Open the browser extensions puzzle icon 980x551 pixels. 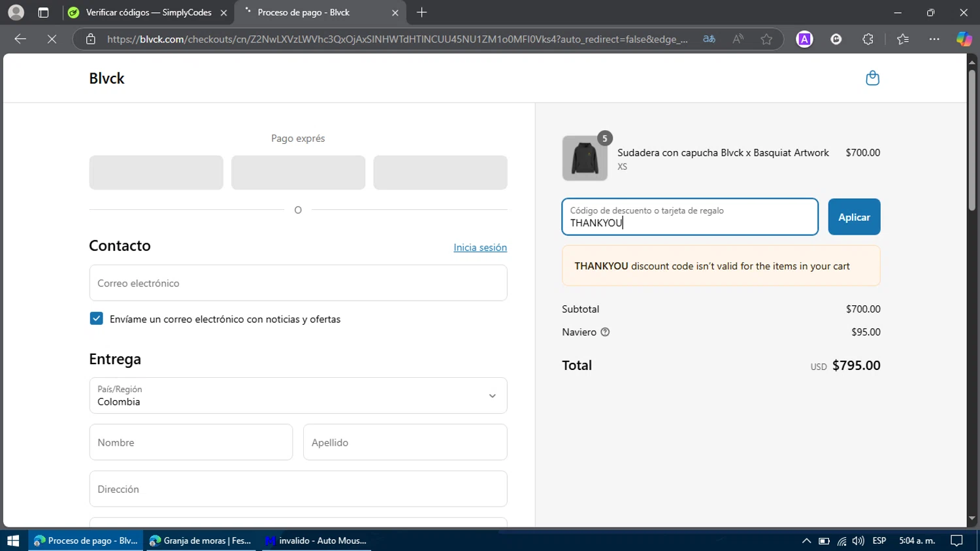point(868,39)
